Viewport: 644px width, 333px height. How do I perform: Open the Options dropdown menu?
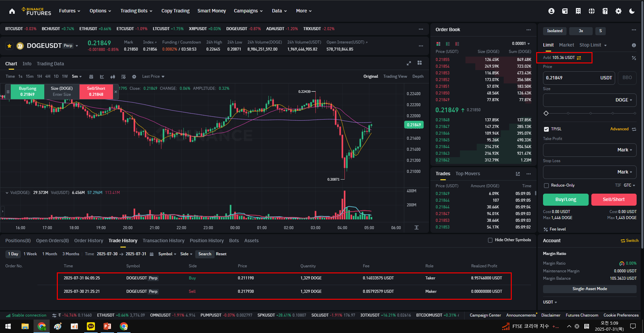(x=100, y=11)
